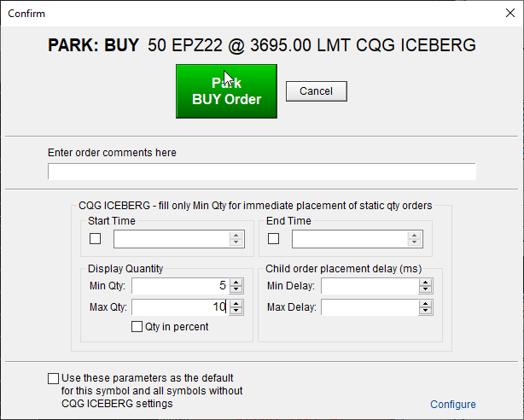Open the Configure link

coord(452,405)
